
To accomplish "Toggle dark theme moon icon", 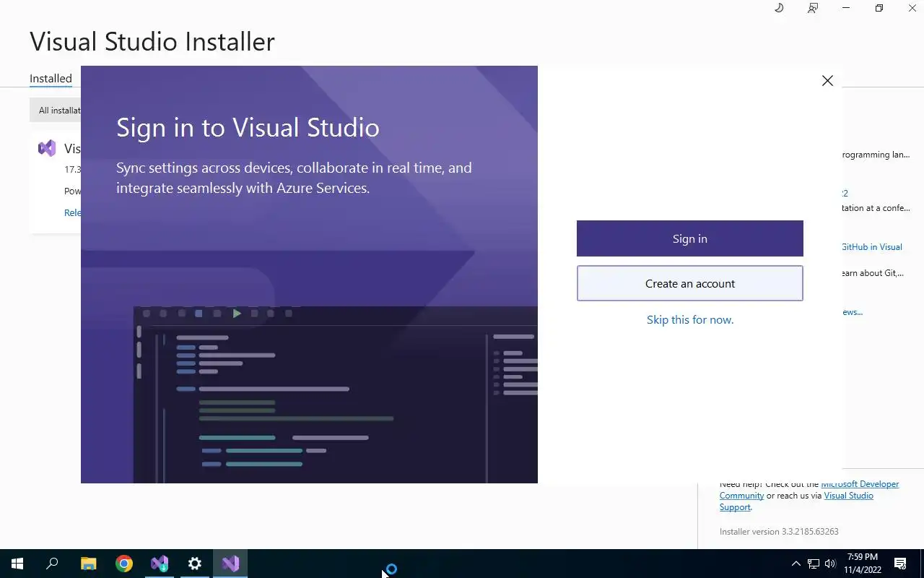I will (779, 8).
